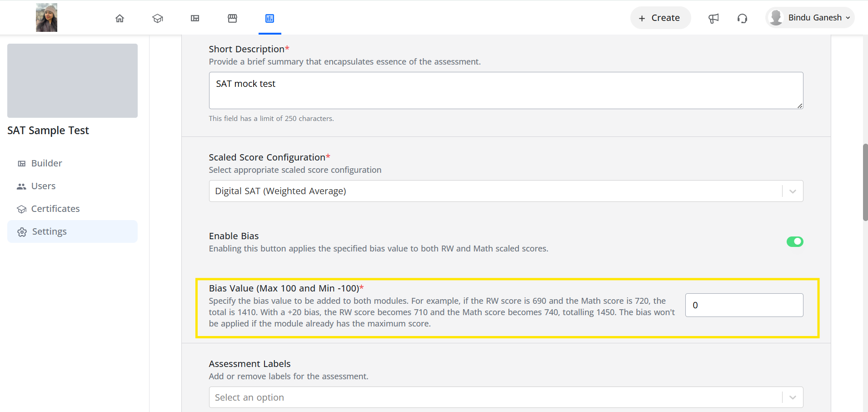The width and height of the screenshot is (868, 412).
Task: Click the SAT Sample Test title
Action: point(48,131)
